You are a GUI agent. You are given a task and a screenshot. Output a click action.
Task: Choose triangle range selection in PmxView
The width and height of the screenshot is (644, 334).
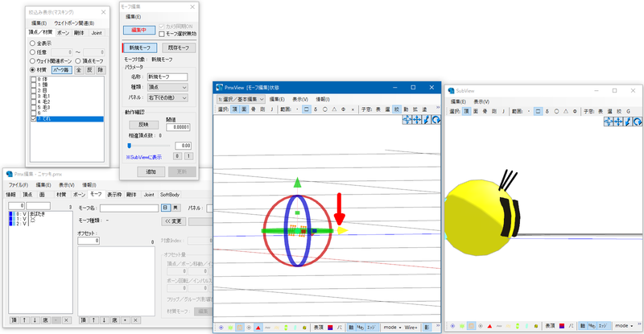point(334,109)
